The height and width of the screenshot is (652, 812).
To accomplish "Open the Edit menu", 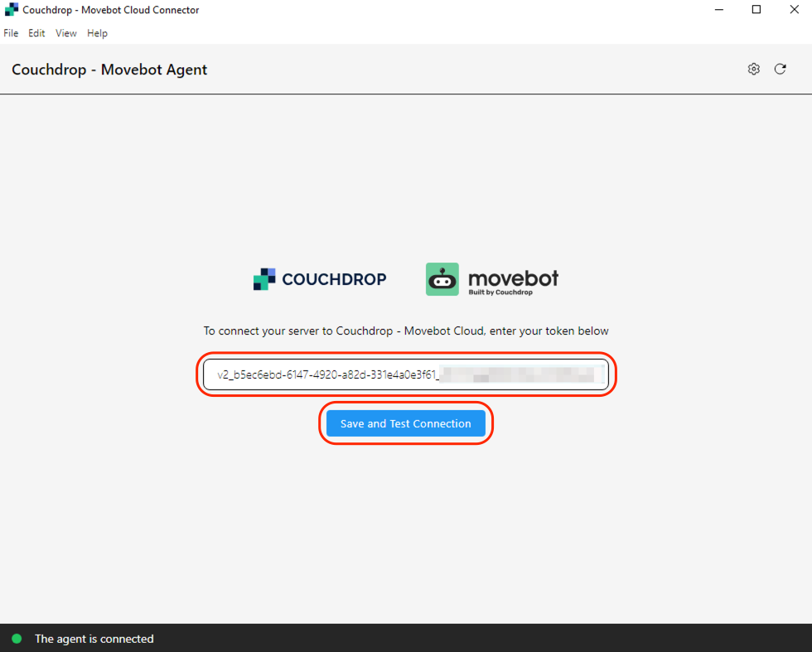I will coord(36,33).
